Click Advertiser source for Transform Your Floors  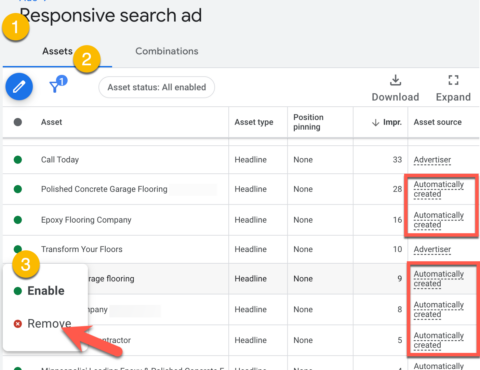point(432,249)
